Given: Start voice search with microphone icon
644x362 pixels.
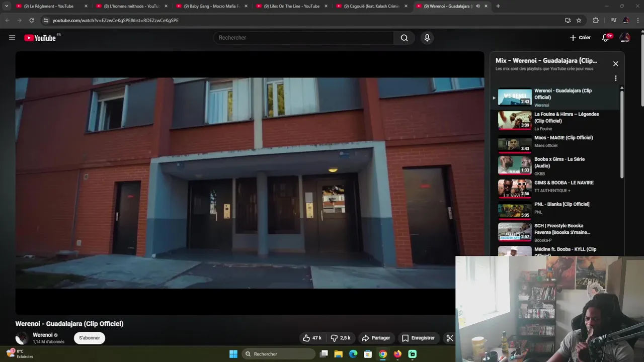Looking at the screenshot, I should (427, 38).
